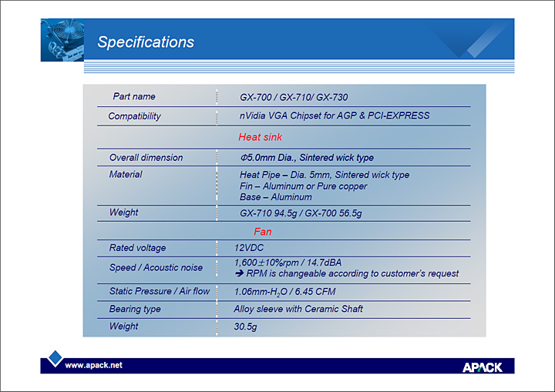This screenshot has height=392, width=555.
Task: Select the 'nVidia VGA Chipset' compatibility text
Action: coord(335,116)
